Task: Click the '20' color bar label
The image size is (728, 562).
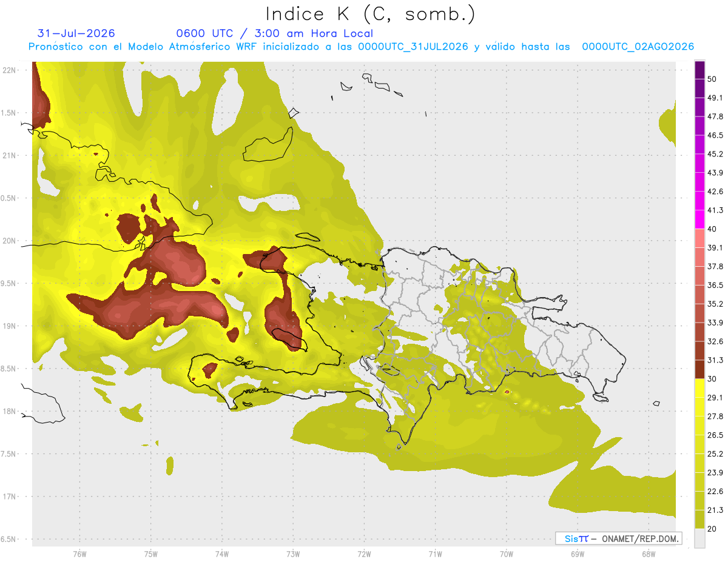Action: coord(713,529)
